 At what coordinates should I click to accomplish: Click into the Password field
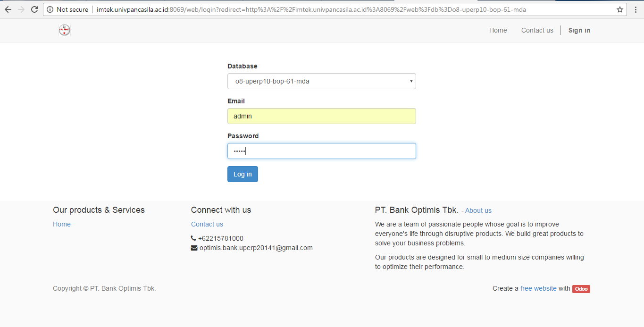pos(321,151)
